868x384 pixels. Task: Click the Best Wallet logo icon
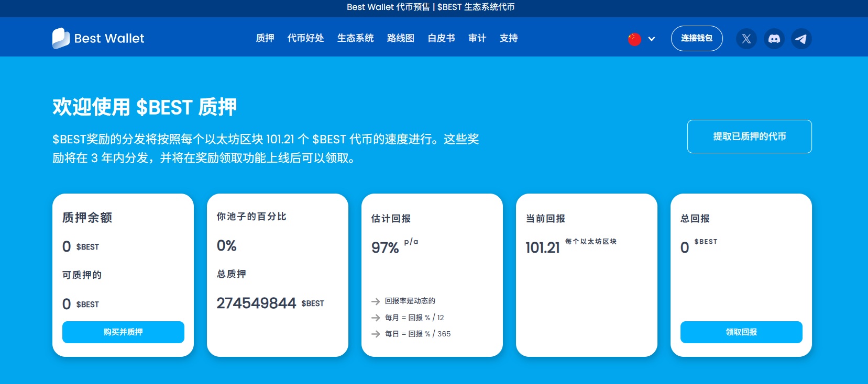pos(61,38)
